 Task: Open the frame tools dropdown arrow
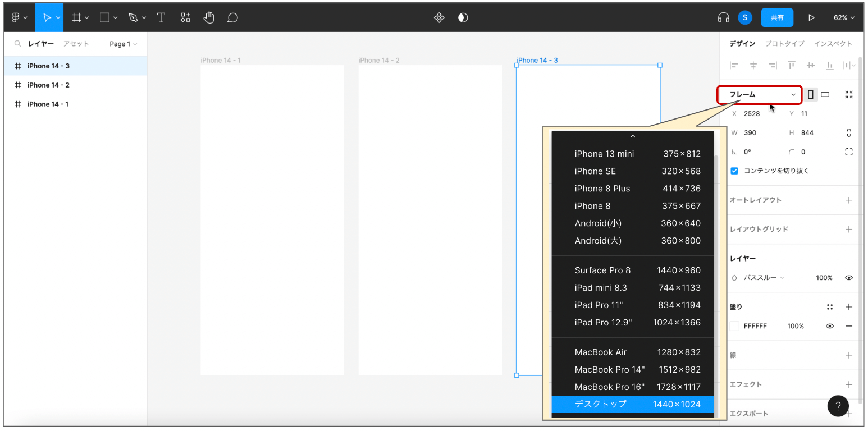tap(86, 18)
